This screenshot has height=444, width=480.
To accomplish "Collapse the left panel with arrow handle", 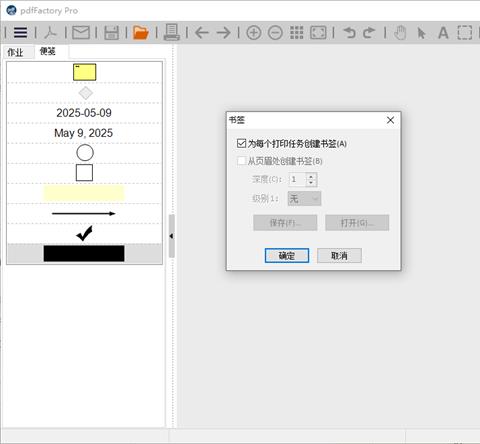I will pos(172,236).
